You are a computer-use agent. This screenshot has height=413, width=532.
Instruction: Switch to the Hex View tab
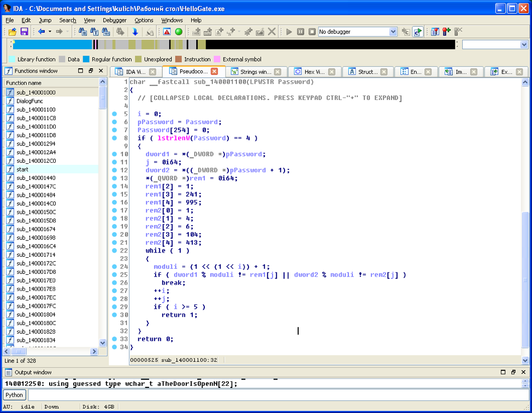tap(315, 72)
